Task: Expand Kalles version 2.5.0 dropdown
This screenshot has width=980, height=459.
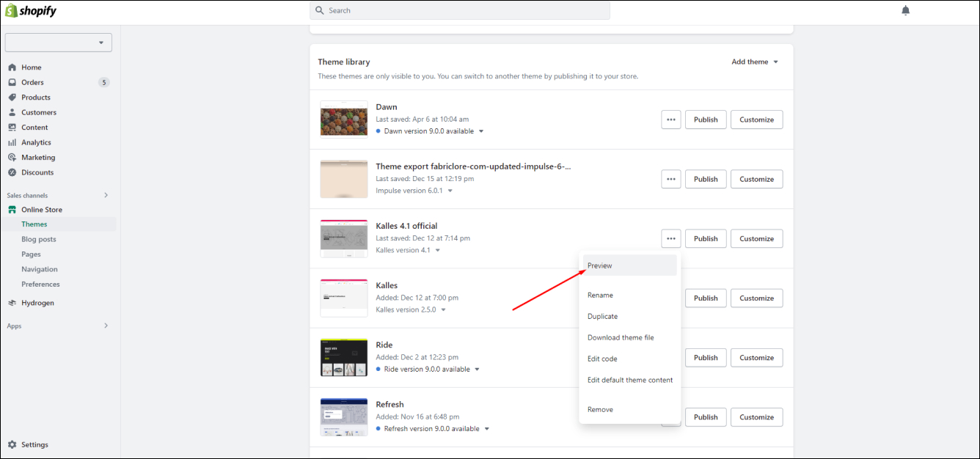Action: 443,309
